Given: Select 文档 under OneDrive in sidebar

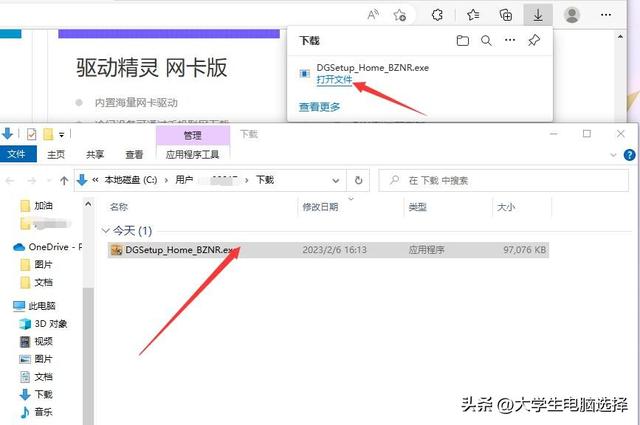Looking at the screenshot, I should pyautogui.click(x=37, y=283).
